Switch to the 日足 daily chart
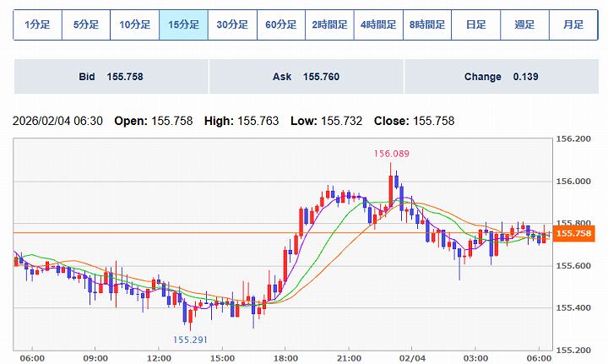The image size is (608, 364). (x=475, y=25)
